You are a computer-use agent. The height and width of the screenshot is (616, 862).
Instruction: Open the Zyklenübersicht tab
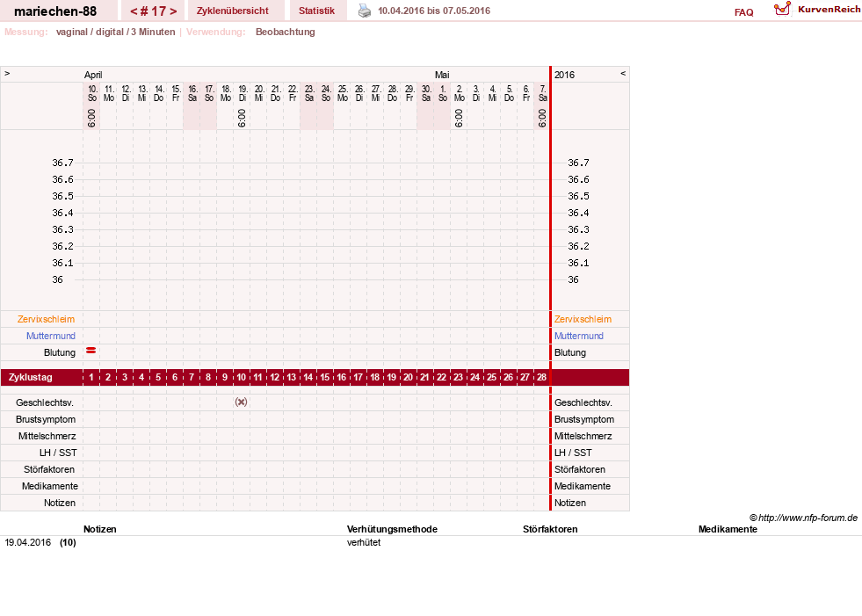pos(233,11)
